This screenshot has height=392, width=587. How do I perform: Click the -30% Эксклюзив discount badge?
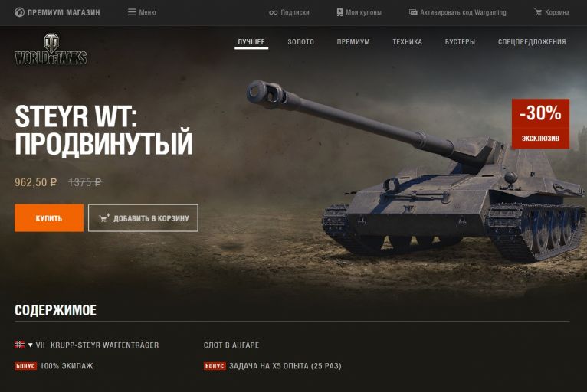(x=540, y=124)
